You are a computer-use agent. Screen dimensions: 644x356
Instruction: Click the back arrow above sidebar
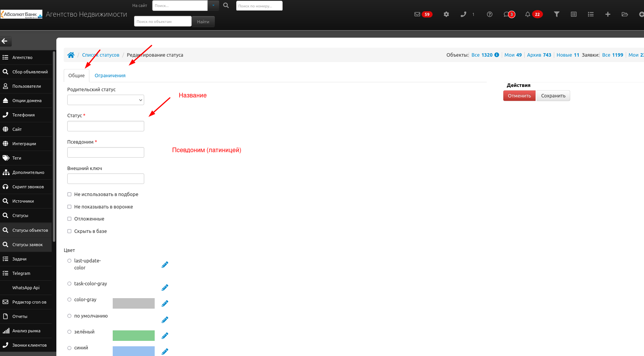click(5, 41)
